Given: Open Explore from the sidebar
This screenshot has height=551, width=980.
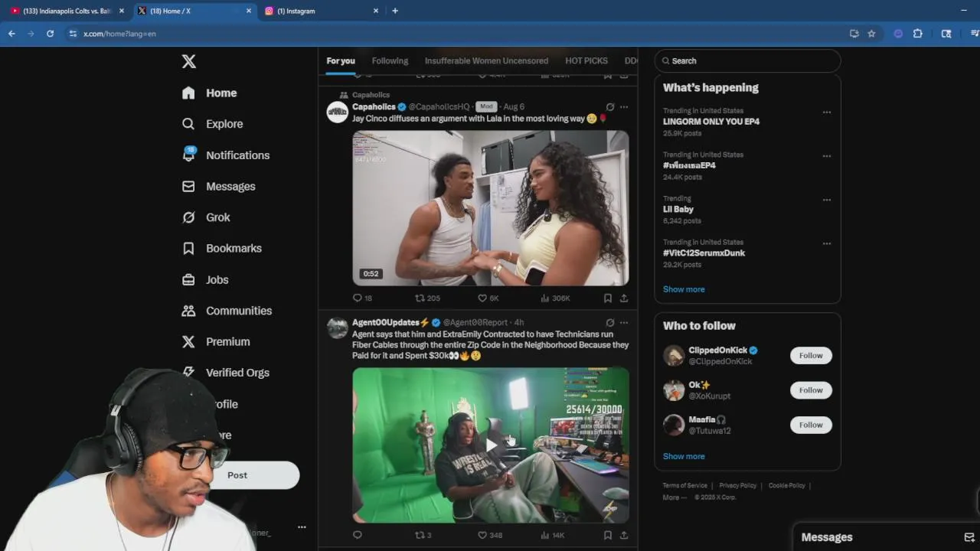Looking at the screenshot, I should click(213, 124).
